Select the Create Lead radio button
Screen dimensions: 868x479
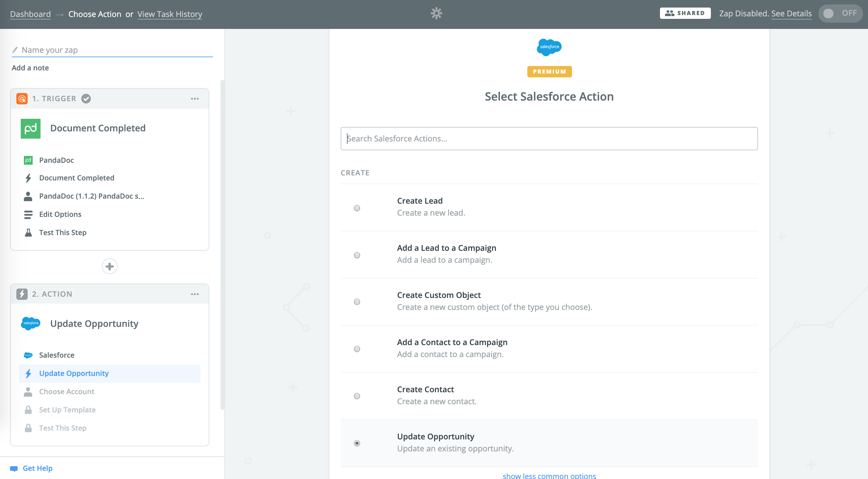357,208
